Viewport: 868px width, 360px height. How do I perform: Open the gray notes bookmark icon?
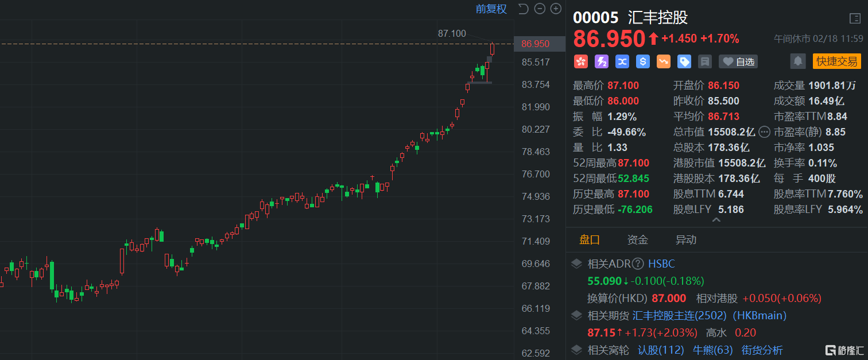click(x=704, y=61)
